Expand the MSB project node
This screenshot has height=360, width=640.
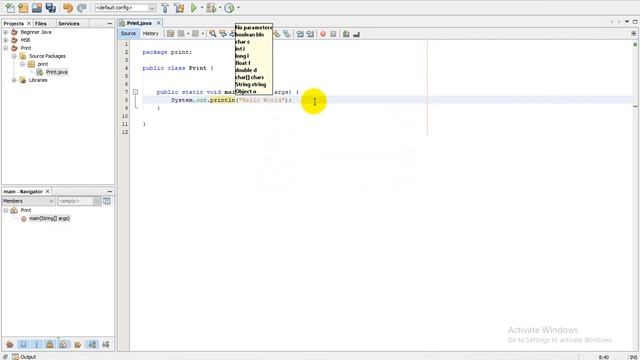pyautogui.click(x=6, y=40)
